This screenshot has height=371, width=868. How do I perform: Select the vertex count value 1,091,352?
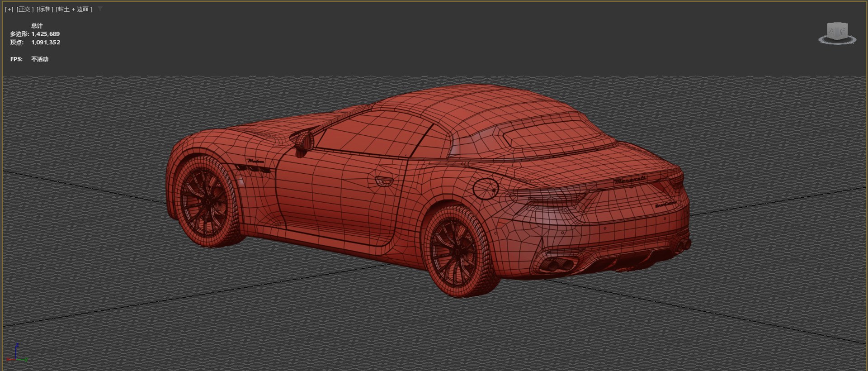[x=46, y=43]
